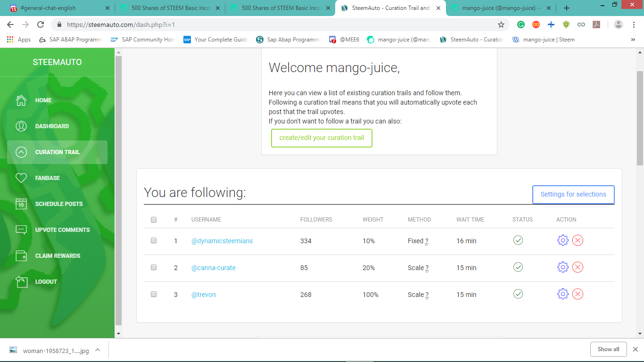The width and height of the screenshot is (644, 362).
Task: Open SAP Community Home bookmark
Action: (x=142, y=40)
